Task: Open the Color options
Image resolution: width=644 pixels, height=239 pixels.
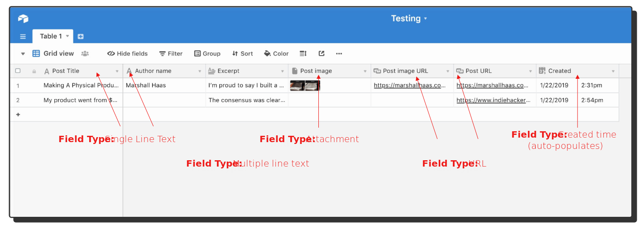Action: pyautogui.click(x=276, y=53)
